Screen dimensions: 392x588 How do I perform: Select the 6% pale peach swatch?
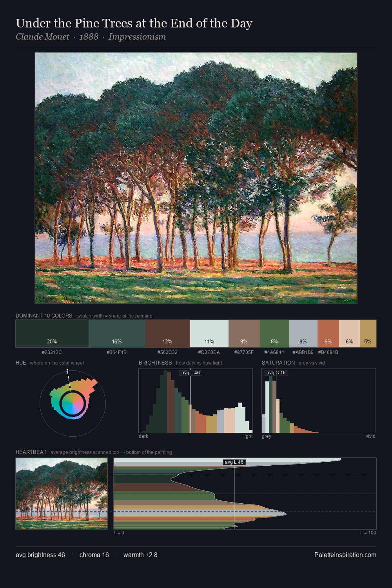(x=349, y=334)
